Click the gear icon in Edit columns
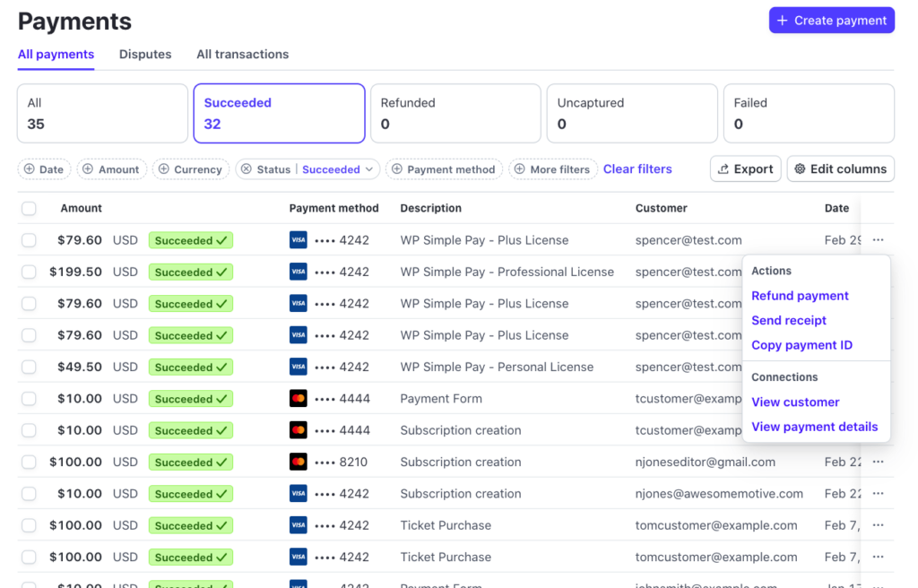This screenshot has height=588, width=918. coord(800,169)
